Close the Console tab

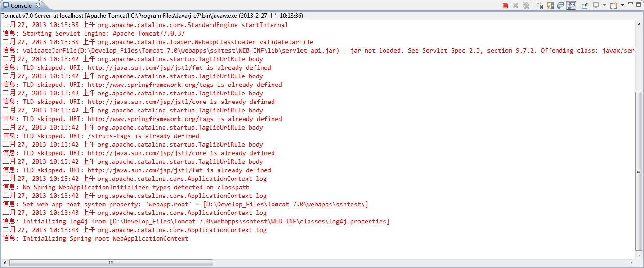(38, 5)
